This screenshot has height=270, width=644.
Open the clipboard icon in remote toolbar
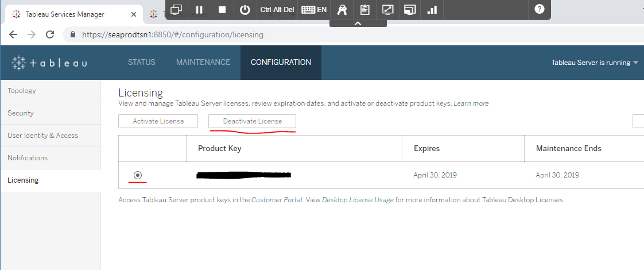pyautogui.click(x=364, y=9)
